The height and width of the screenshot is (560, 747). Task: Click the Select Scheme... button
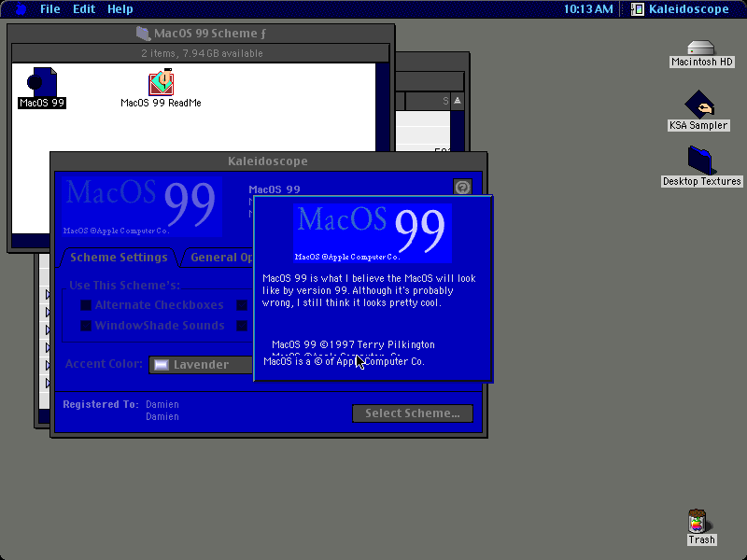(x=413, y=413)
